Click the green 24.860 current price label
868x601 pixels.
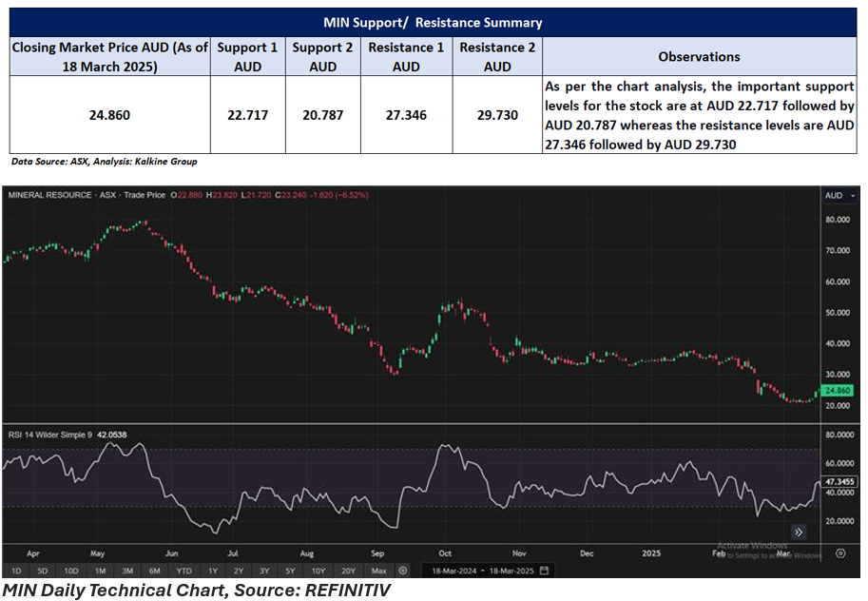838,391
